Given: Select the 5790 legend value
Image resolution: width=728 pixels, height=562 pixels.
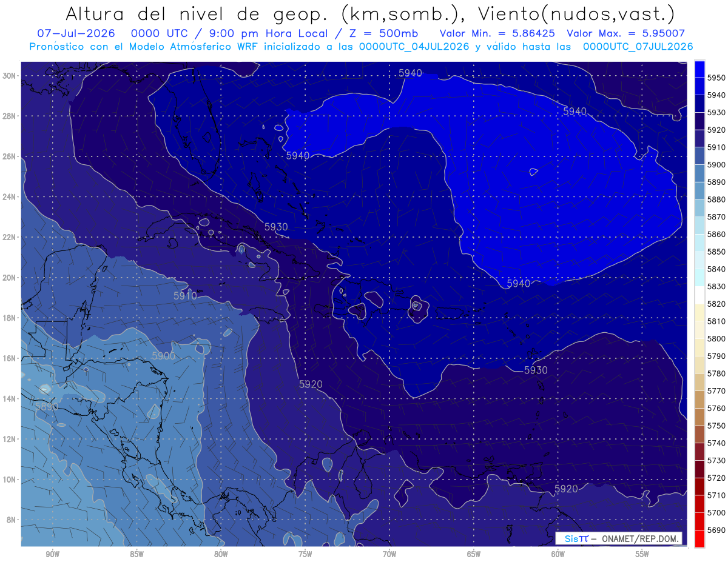Looking at the screenshot, I should [x=716, y=356].
